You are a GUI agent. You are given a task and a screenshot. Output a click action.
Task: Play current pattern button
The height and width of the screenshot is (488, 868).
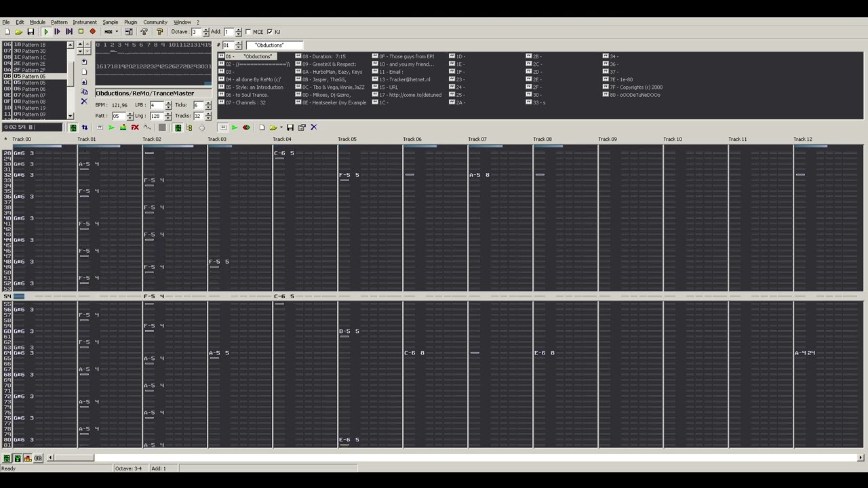[x=58, y=32]
